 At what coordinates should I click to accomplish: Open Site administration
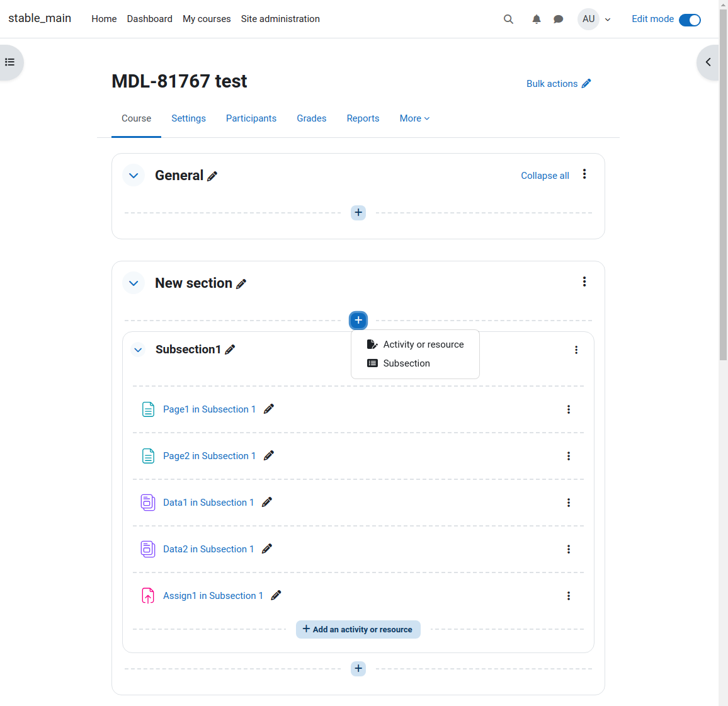coord(280,19)
